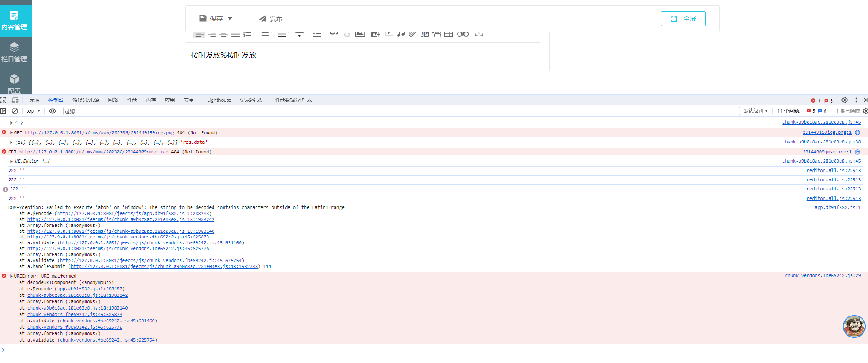
Task: Switch to the Lighthouse DevTools tab
Action: (x=219, y=100)
